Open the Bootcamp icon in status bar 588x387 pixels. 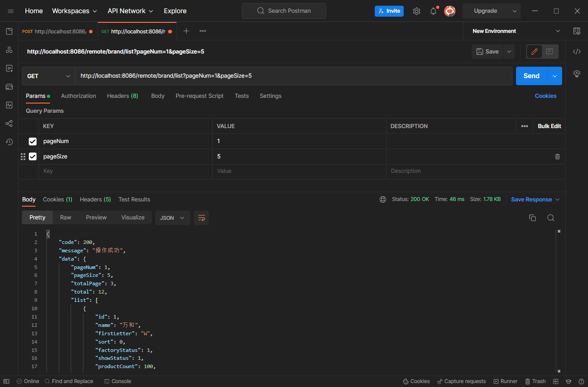point(568,381)
